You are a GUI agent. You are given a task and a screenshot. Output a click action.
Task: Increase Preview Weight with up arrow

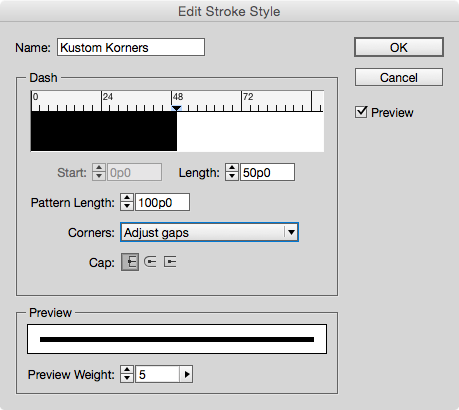tap(127, 370)
